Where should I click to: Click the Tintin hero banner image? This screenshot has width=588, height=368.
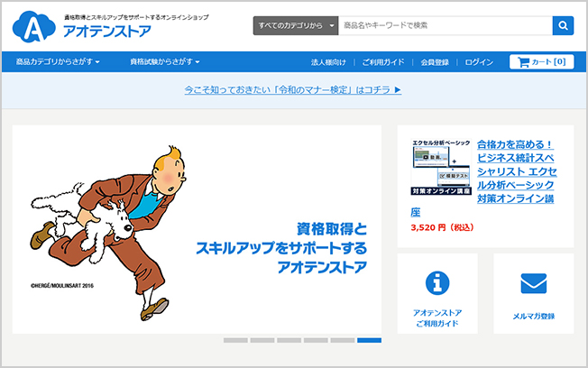[x=197, y=229]
